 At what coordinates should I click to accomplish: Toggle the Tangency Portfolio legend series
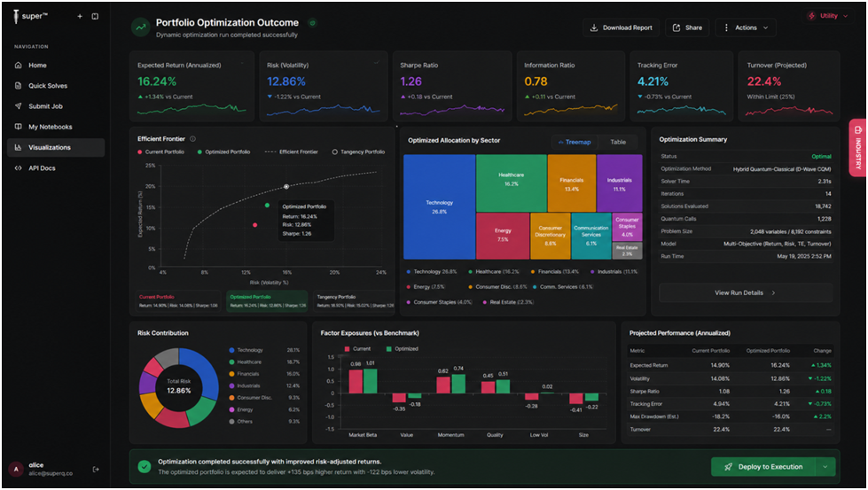tap(358, 152)
